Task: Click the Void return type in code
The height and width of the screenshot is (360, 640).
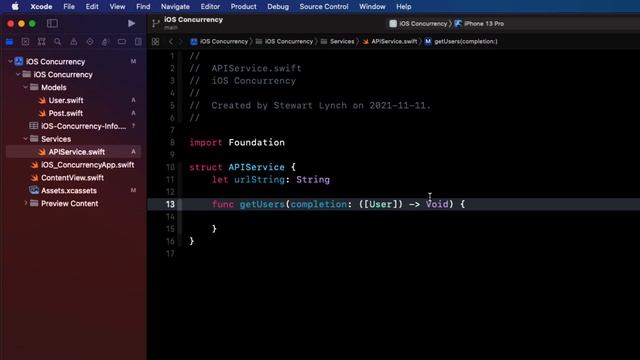Action: [x=437, y=204]
